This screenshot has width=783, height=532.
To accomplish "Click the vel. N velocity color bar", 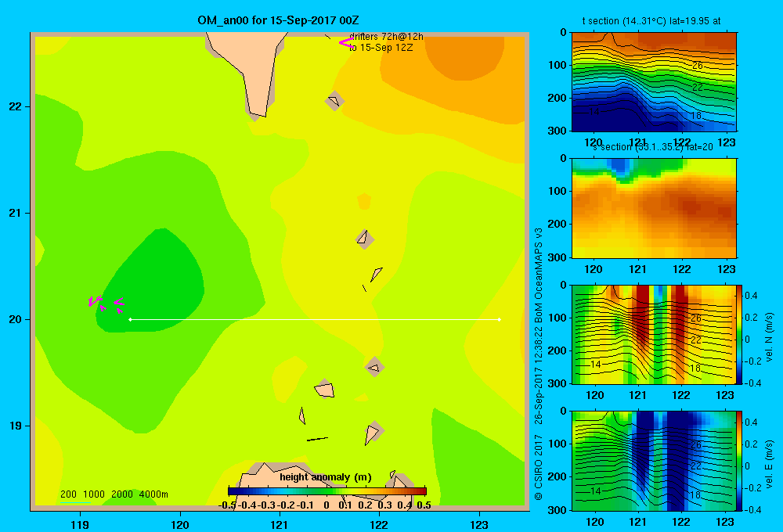I will click(740, 334).
